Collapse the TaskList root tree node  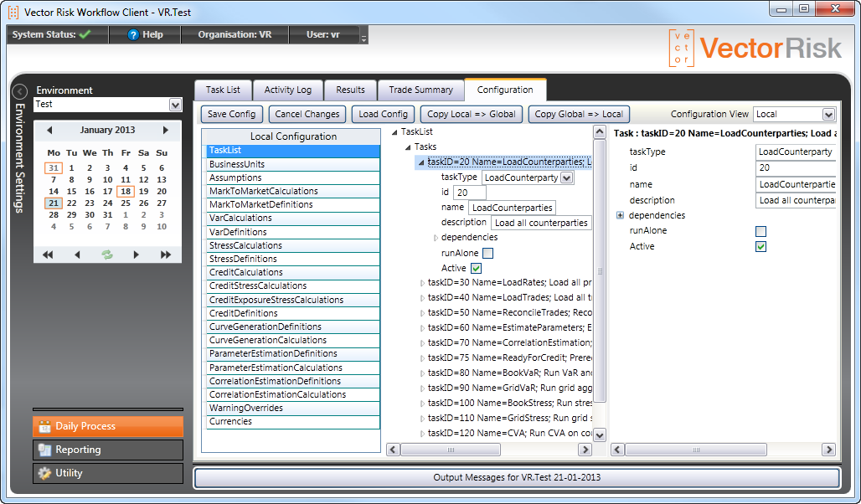394,132
